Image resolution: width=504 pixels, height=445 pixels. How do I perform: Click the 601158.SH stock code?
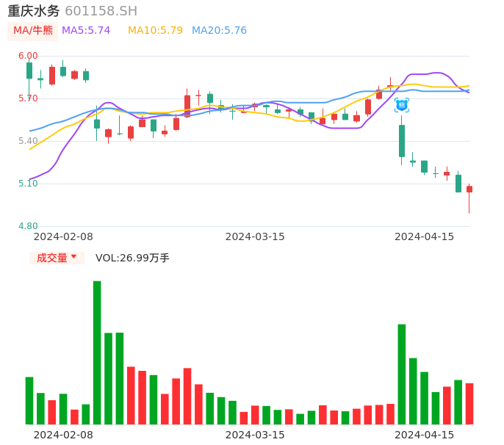point(101,11)
